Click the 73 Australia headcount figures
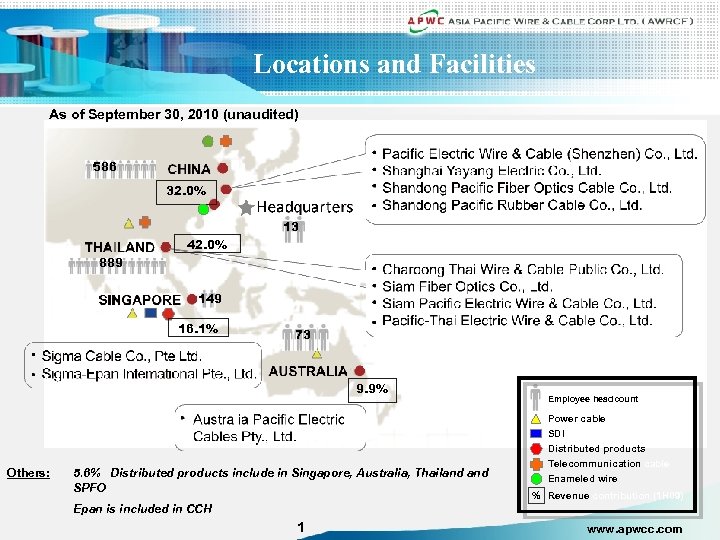This screenshot has height=540, width=720. click(305, 336)
